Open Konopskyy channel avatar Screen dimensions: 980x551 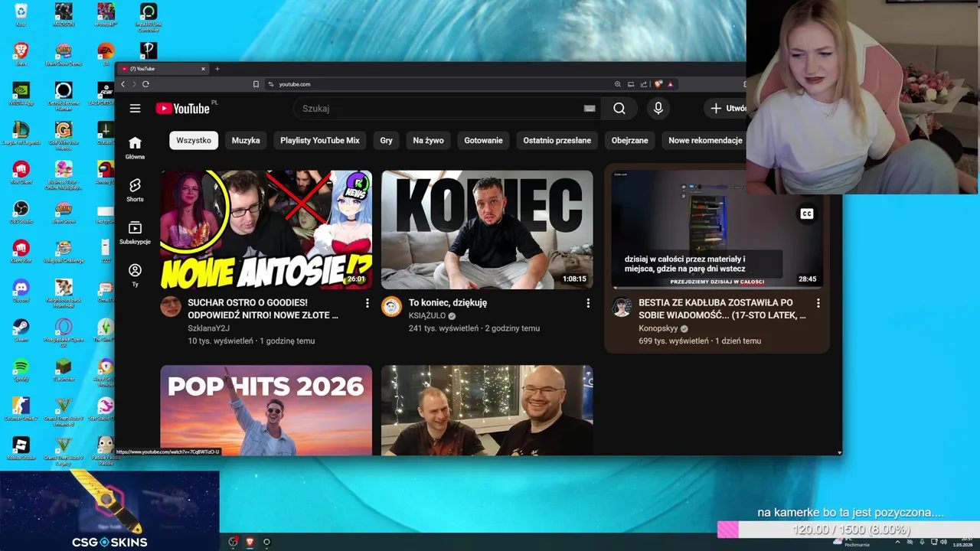point(622,307)
